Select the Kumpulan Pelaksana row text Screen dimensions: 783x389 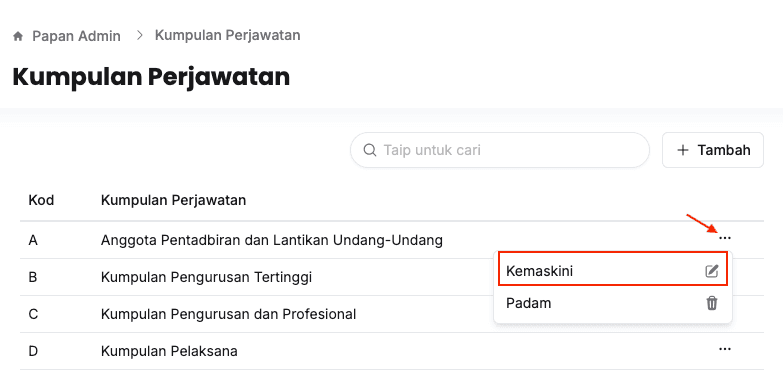pyautogui.click(x=169, y=352)
